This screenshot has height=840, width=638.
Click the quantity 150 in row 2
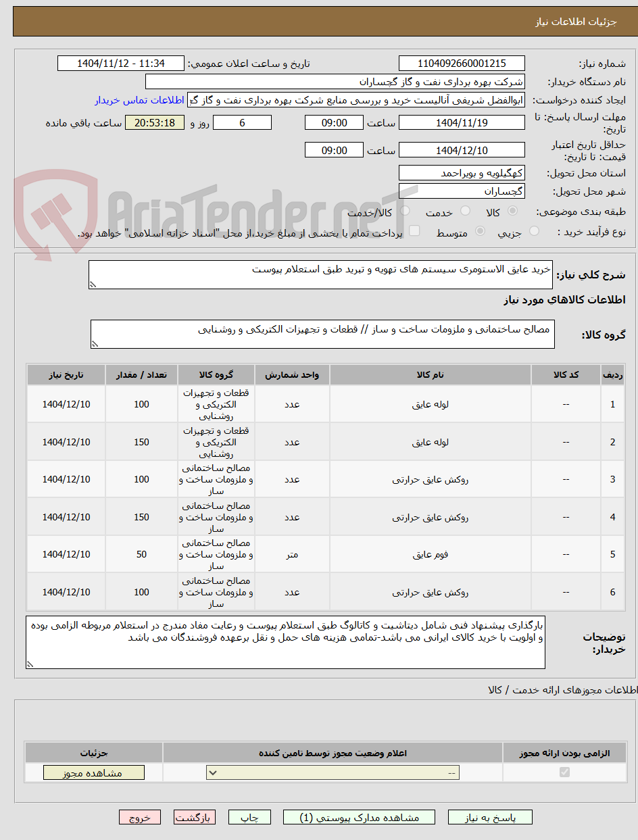[x=141, y=442]
